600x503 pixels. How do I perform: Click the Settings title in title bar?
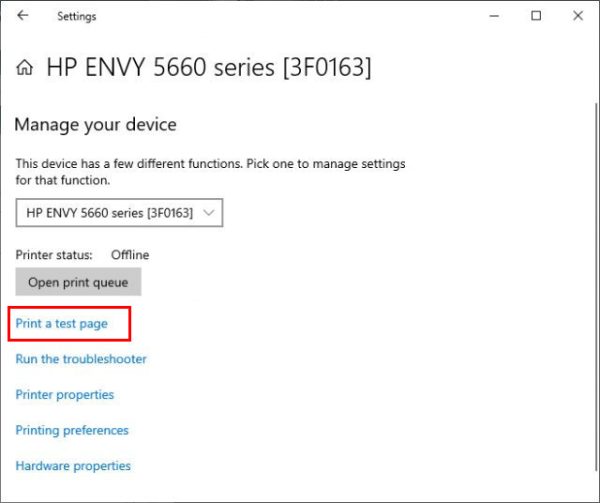(76, 16)
